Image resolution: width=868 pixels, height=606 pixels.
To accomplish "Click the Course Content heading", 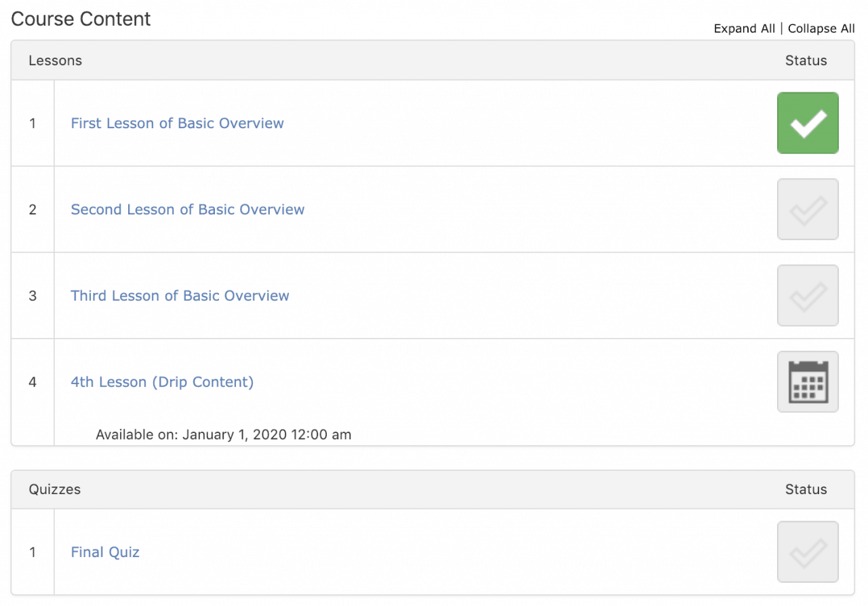I will pyautogui.click(x=81, y=19).
